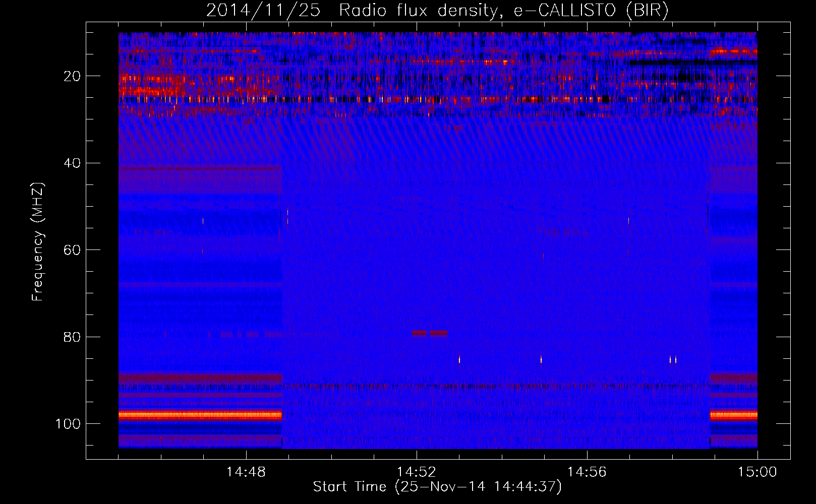Click the plot title "Radio flux density, e-CALLISTO (BIR)"

(x=503, y=11)
